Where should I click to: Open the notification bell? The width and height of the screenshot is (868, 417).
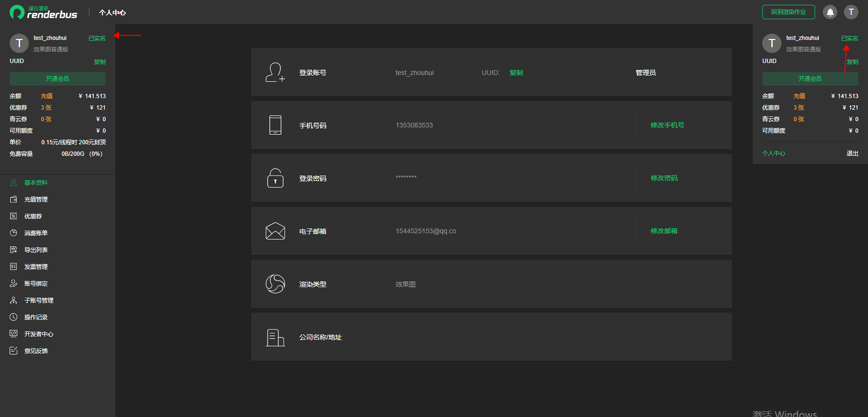pyautogui.click(x=830, y=12)
